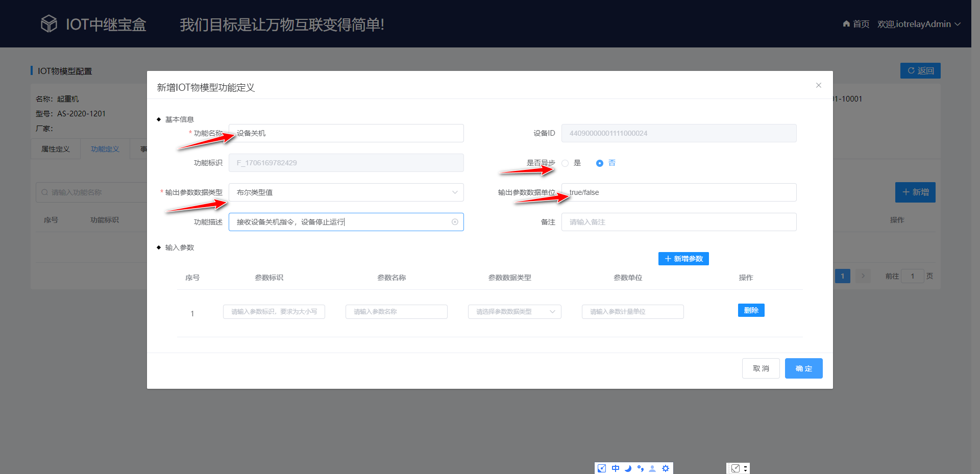Click the magnifier icon in the function search box
This screenshot has width=980, height=474.
(44, 192)
